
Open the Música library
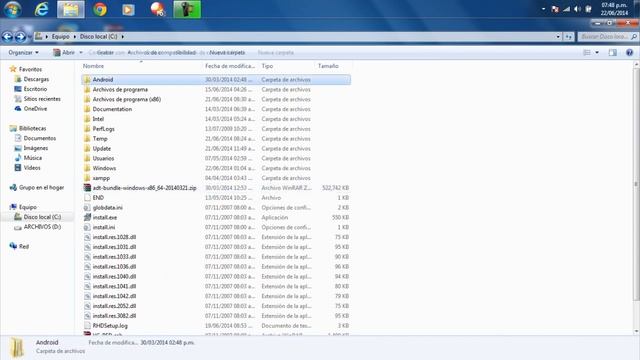click(33, 158)
